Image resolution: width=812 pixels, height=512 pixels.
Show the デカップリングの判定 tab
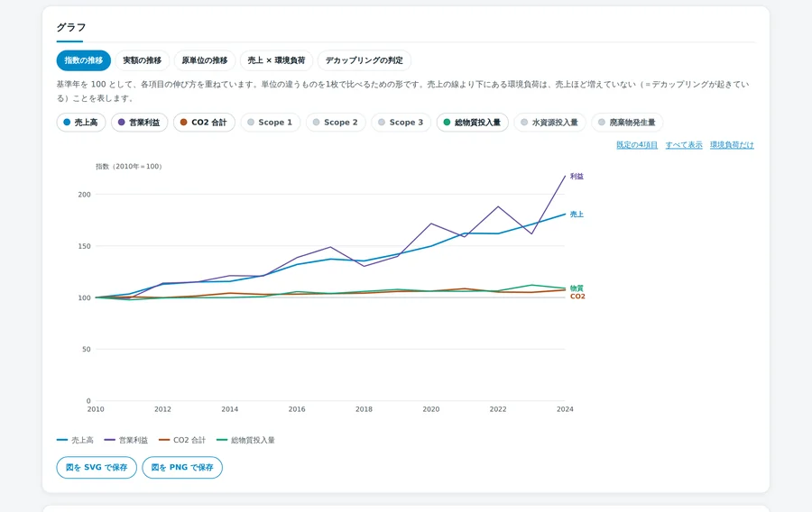(x=364, y=60)
